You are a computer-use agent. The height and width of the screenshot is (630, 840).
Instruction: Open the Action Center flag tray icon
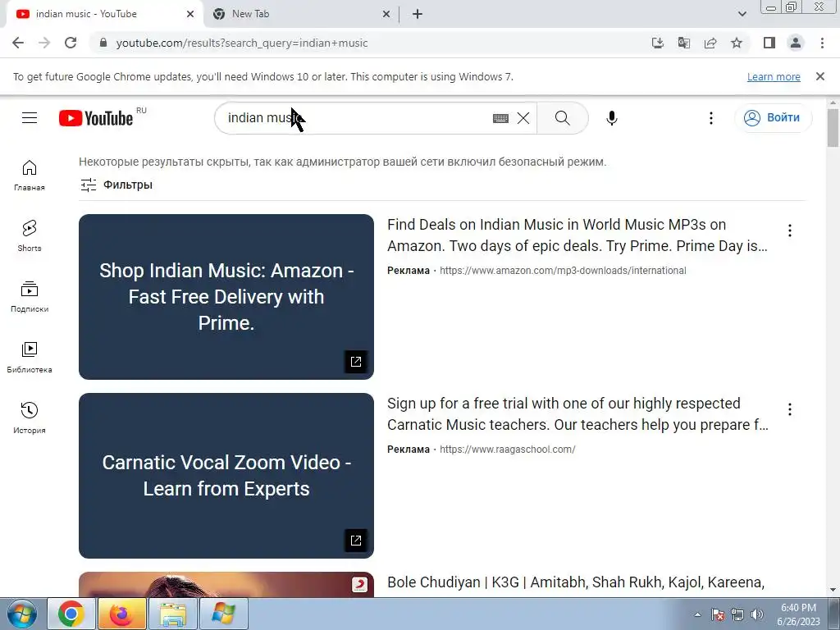click(x=718, y=614)
